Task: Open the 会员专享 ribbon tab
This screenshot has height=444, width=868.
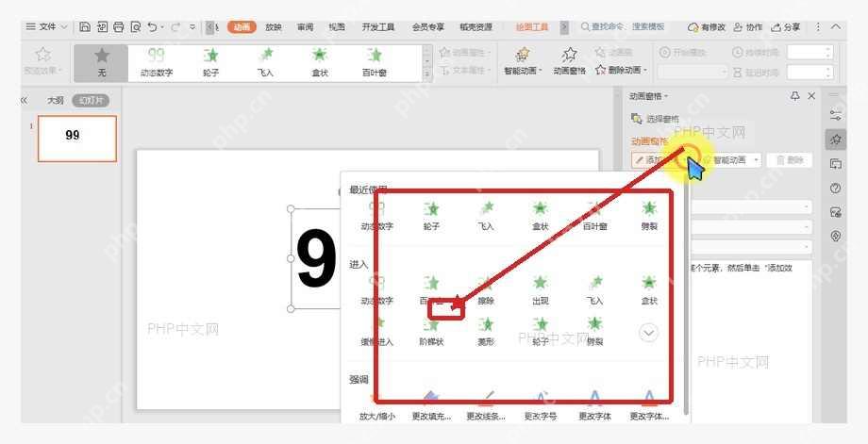Action: pyautogui.click(x=427, y=26)
